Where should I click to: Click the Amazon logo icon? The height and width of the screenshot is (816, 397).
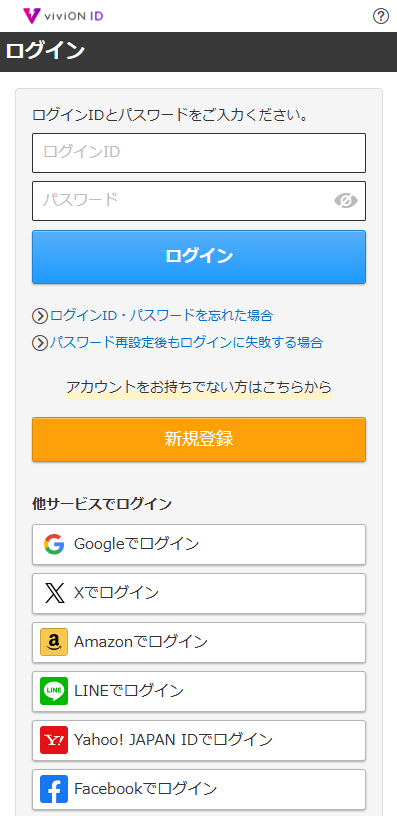54,642
